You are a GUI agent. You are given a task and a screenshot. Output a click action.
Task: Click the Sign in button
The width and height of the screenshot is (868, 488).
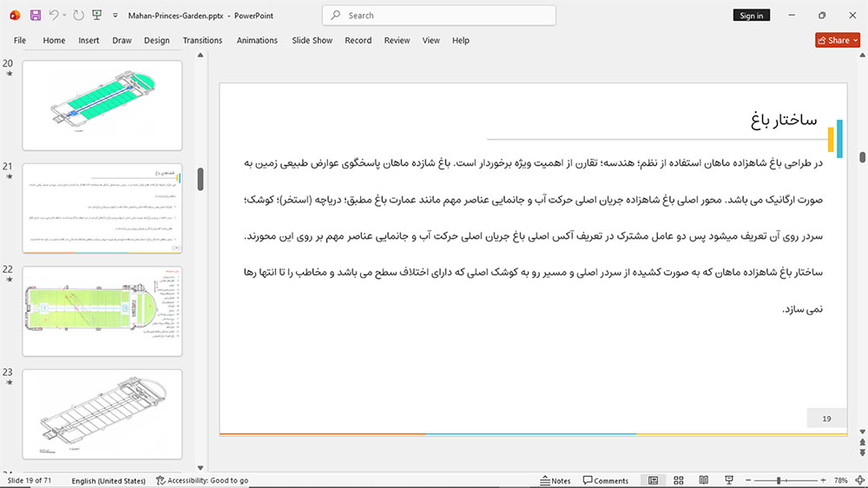point(751,16)
